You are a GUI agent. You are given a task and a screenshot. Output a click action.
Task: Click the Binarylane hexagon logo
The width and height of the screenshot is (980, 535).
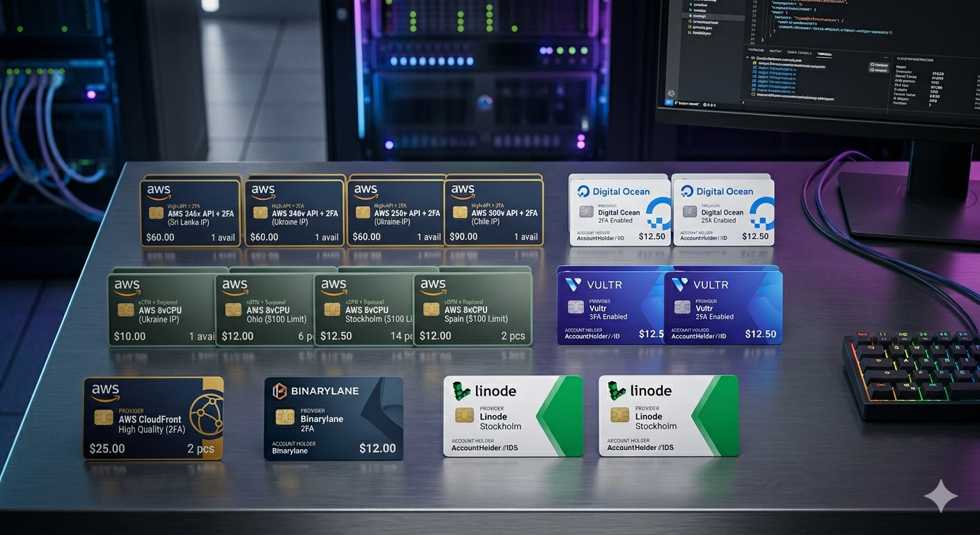(280, 391)
